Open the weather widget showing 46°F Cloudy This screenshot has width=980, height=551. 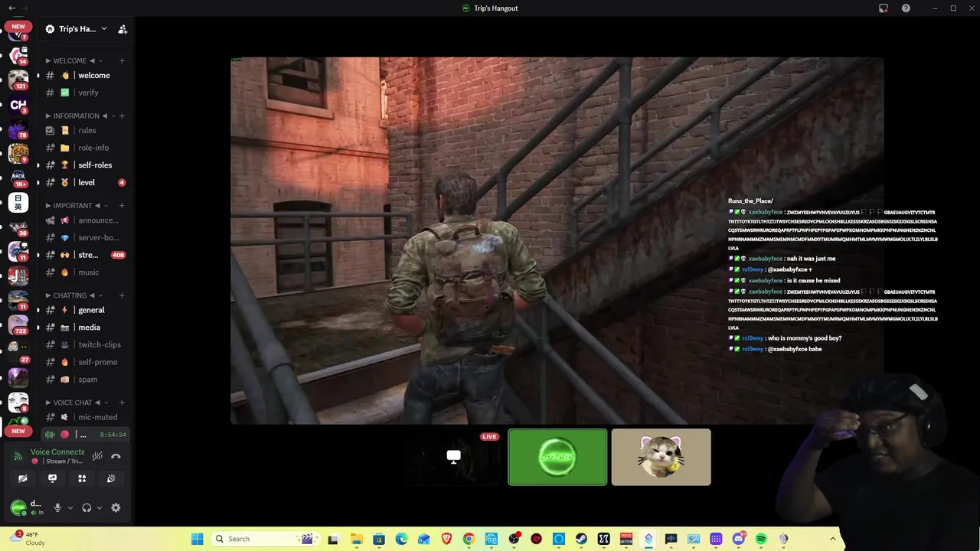coord(28,539)
